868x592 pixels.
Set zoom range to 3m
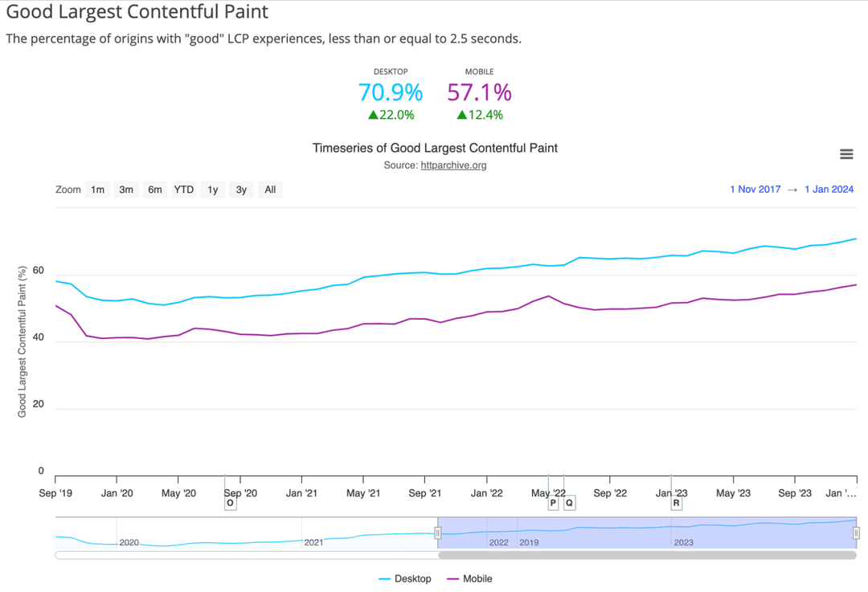[126, 190]
